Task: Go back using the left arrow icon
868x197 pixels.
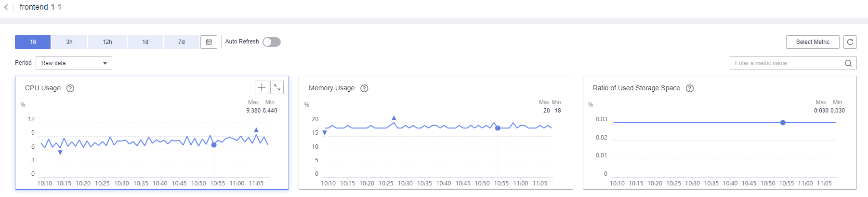Action: [6, 7]
